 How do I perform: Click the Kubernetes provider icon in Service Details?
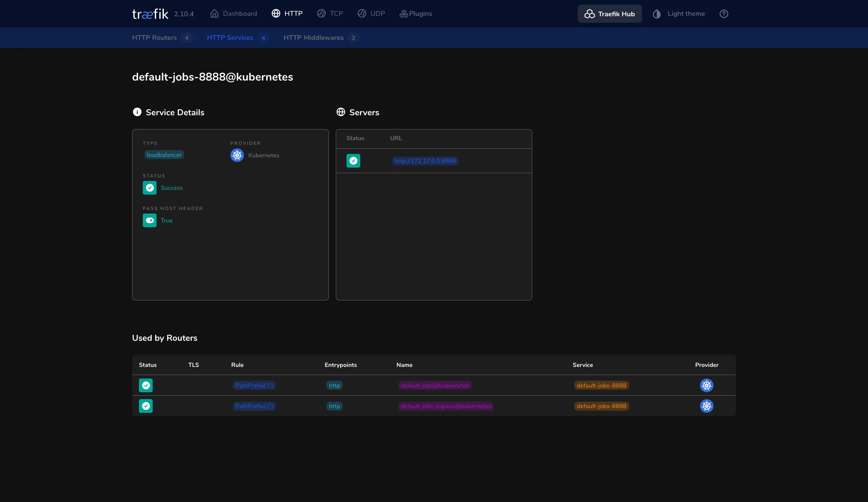click(237, 155)
